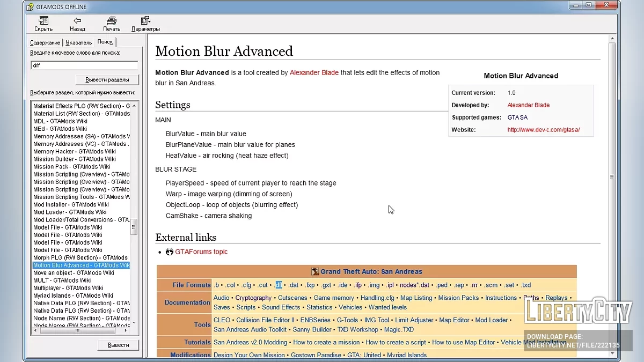Click the .col file format link
This screenshot has height=362, width=644.
[x=230, y=285]
